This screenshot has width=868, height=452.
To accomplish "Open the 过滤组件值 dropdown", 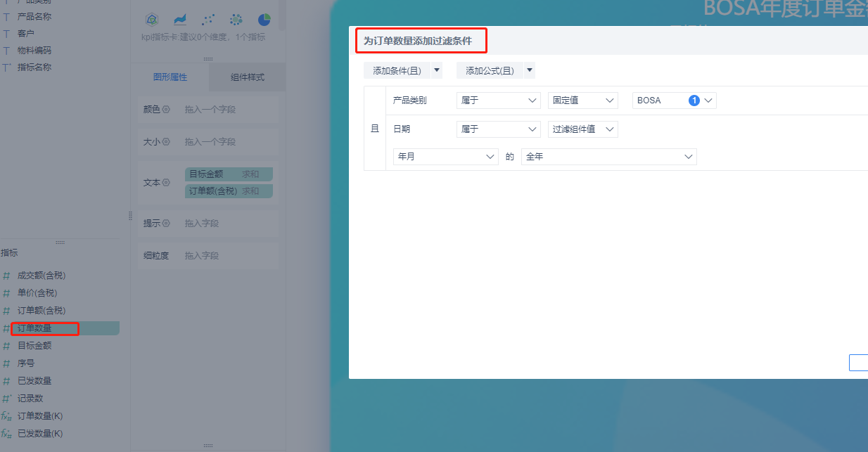I will [583, 129].
